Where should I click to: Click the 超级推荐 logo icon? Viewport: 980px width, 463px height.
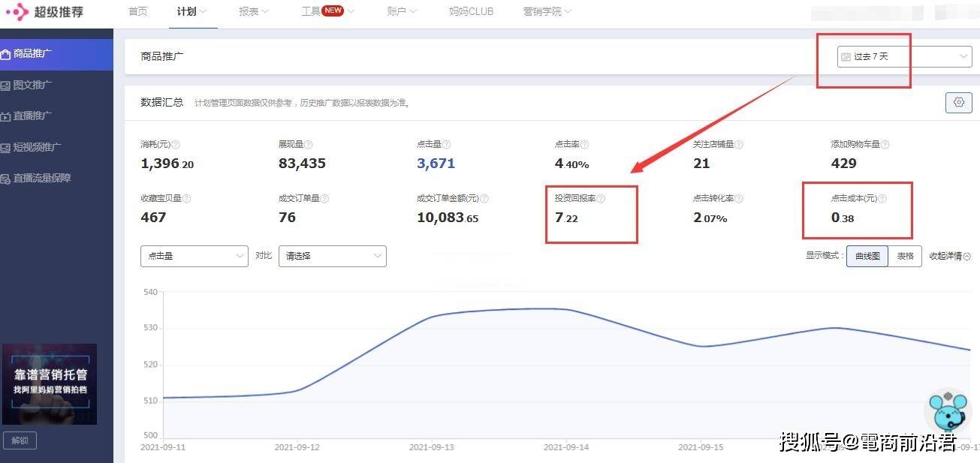17,11
